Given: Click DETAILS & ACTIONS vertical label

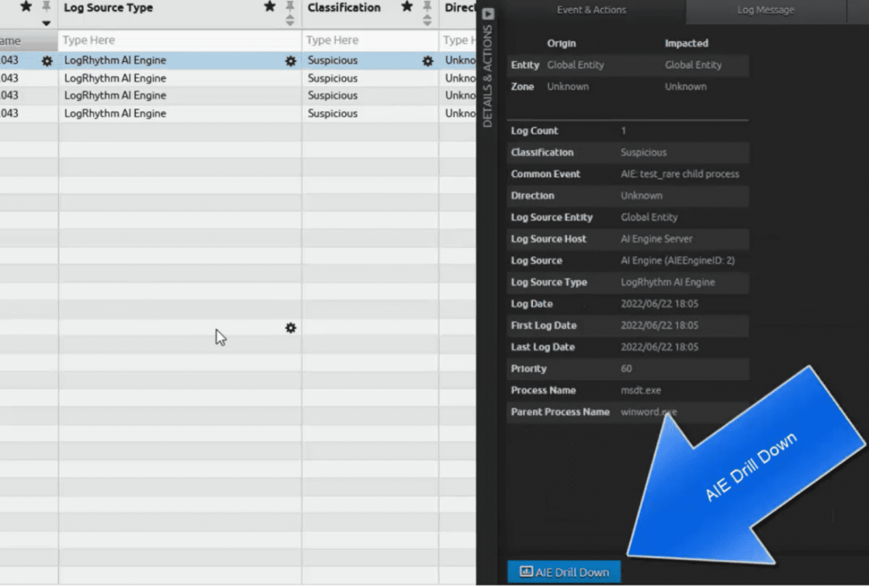Looking at the screenshot, I should pyautogui.click(x=488, y=76).
